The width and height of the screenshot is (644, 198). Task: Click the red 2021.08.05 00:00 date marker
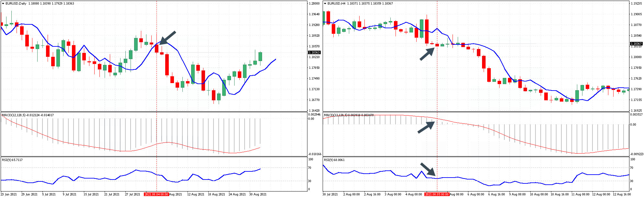click(x=437, y=194)
